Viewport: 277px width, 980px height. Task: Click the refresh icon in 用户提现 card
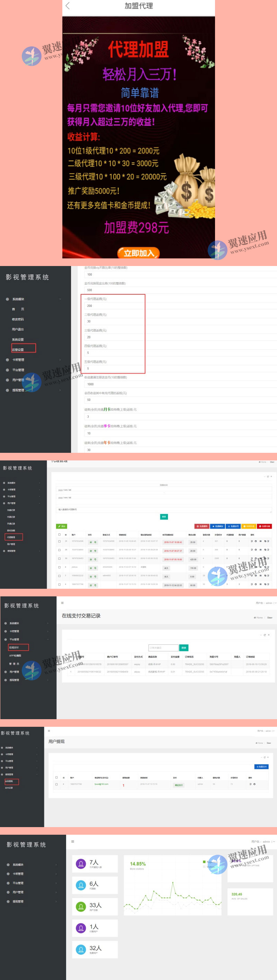pyautogui.click(x=265, y=758)
